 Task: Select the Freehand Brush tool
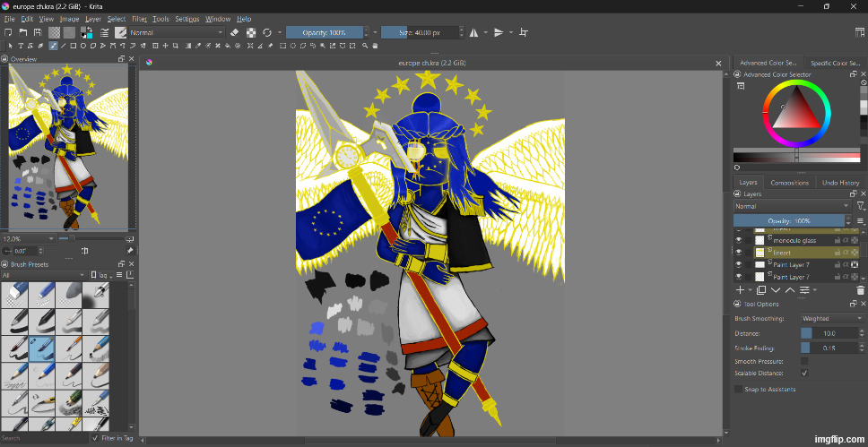point(54,46)
